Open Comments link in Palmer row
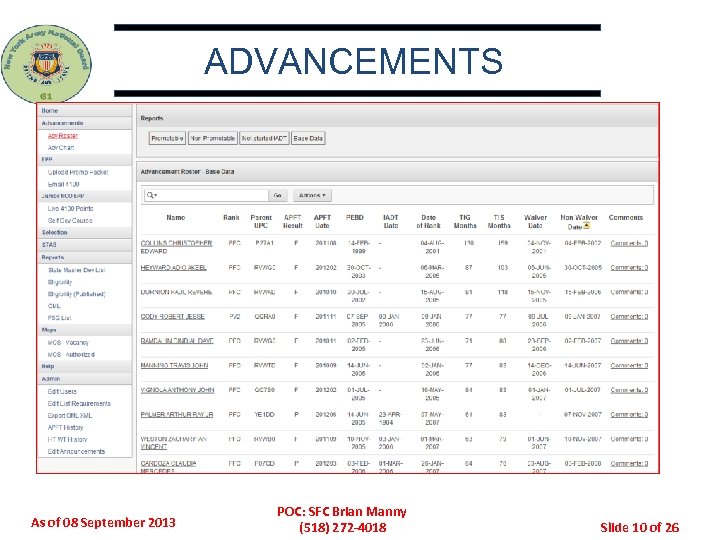 [x=629, y=415]
